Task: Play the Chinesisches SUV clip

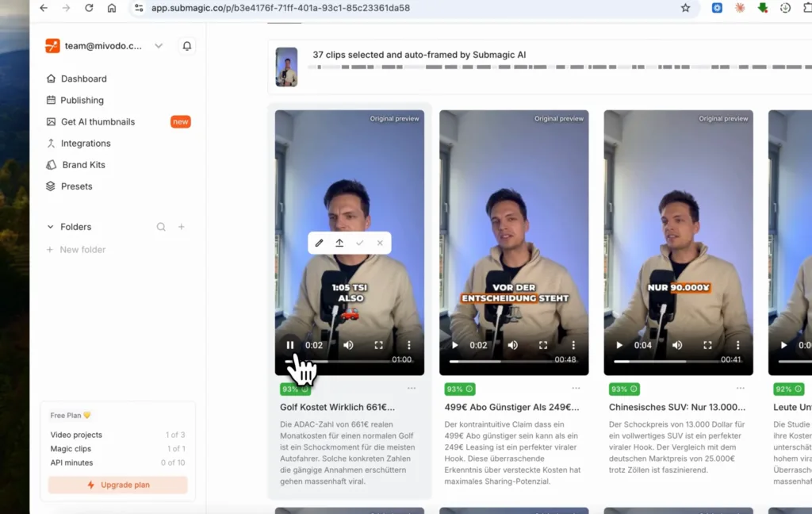Action: [619, 345]
